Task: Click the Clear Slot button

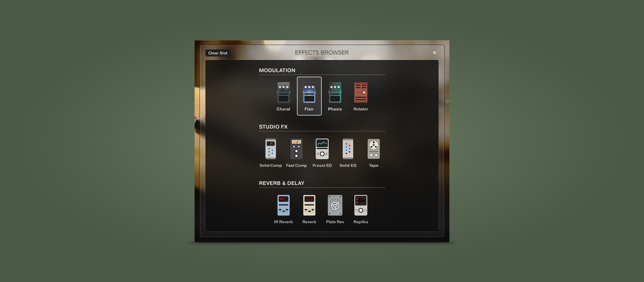Action: coord(218,53)
